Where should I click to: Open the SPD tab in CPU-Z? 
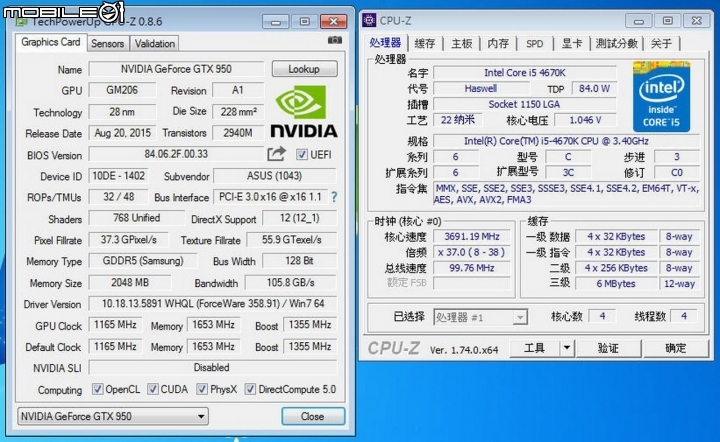534,44
